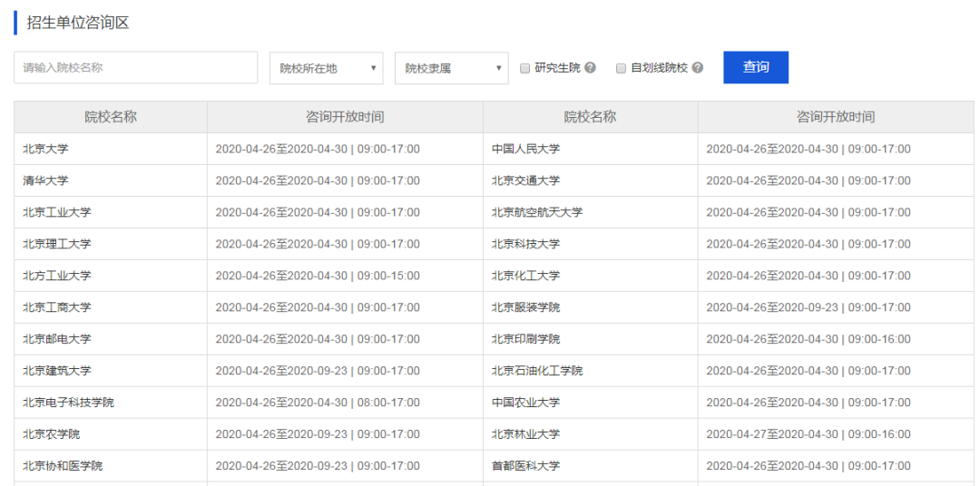Select 北京电子科技学院 entry
Image resolution: width=980 pixels, height=486 pixels.
point(68,403)
